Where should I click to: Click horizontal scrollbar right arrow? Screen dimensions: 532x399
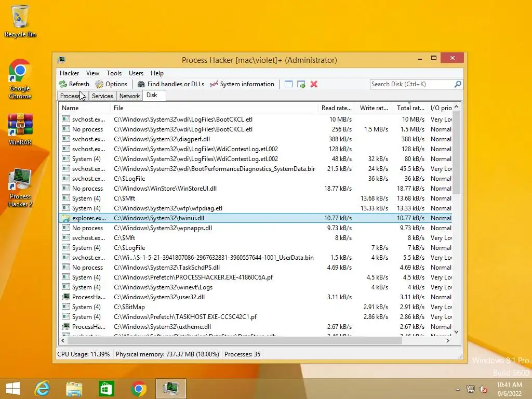[x=448, y=340]
